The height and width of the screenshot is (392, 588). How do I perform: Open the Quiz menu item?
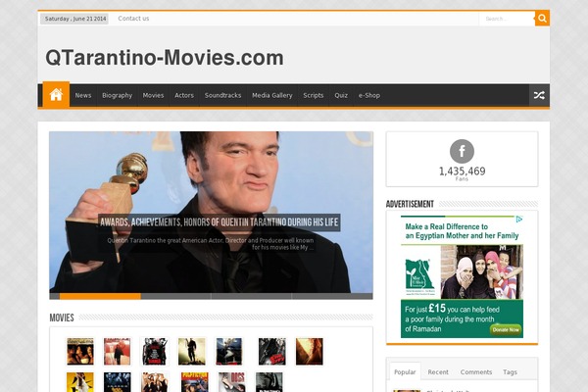tap(341, 95)
